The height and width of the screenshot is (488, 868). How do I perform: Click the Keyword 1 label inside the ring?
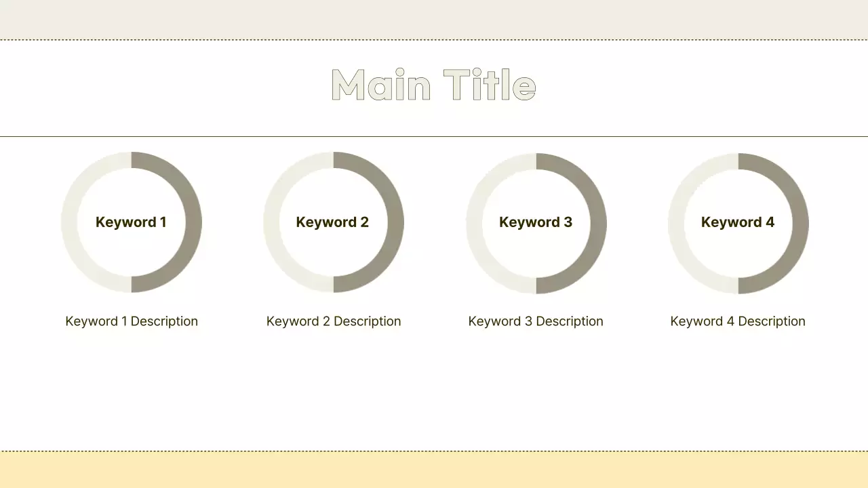[x=131, y=222]
